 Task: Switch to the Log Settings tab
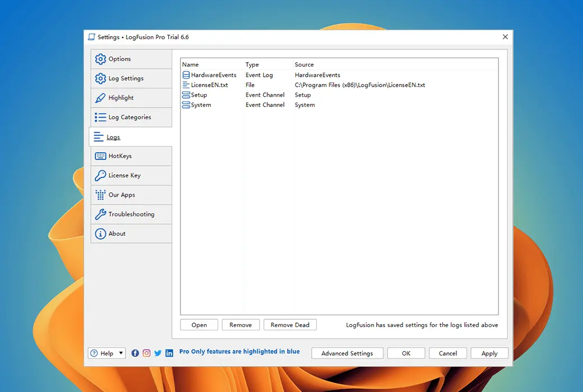[131, 78]
